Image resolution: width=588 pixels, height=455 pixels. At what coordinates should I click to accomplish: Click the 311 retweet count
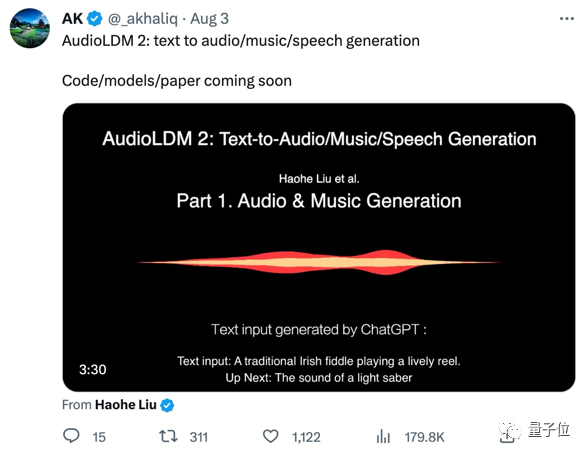[198, 437]
